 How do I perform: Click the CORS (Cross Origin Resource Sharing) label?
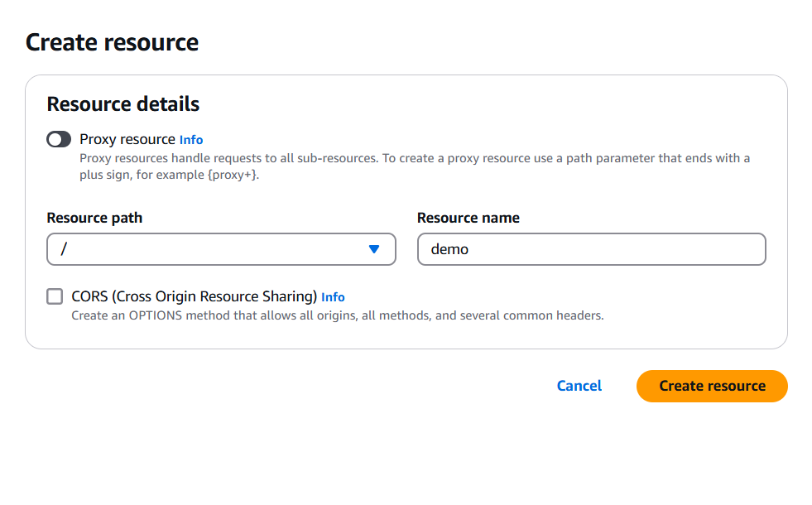(x=195, y=296)
